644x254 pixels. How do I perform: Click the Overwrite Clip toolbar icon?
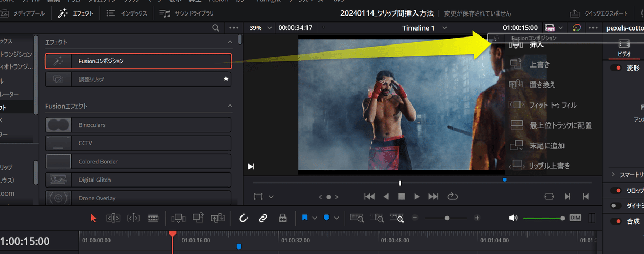coord(198,218)
